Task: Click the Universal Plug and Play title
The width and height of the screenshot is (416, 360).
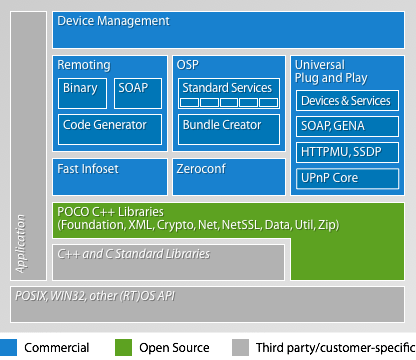Action: pyautogui.click(x=331, y=71)
